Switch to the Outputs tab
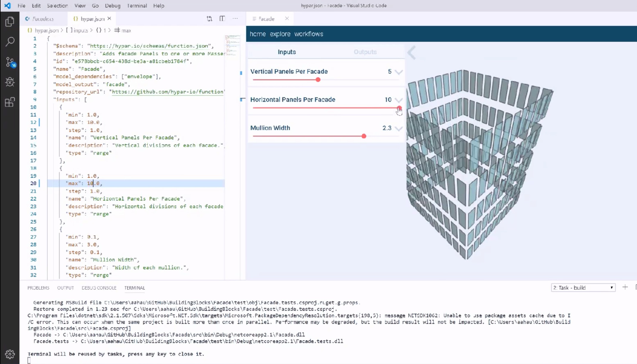The width and height of the screenshot is (637, 364). (x=365, y=52)
